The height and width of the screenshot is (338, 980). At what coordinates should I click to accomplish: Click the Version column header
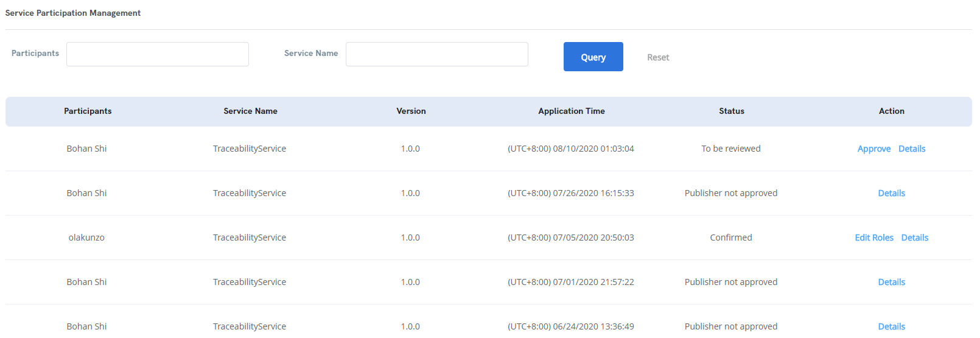pyautogui.click(x=411, y=111)
